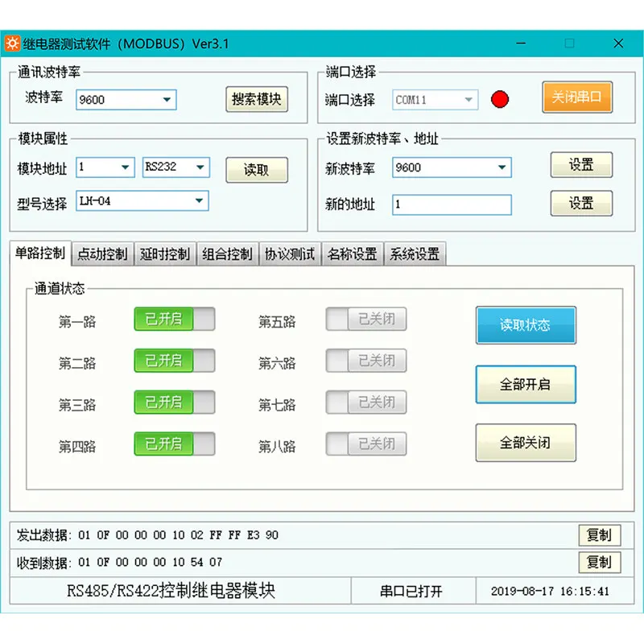
Task: Toggle the 第一路 relay switch
Action: (x=175, y=319)
